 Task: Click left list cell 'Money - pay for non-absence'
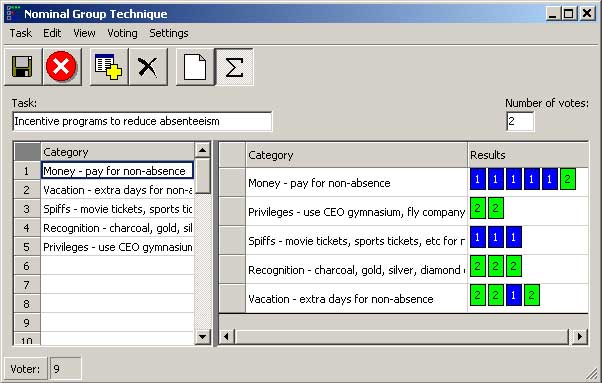(117, 171)
